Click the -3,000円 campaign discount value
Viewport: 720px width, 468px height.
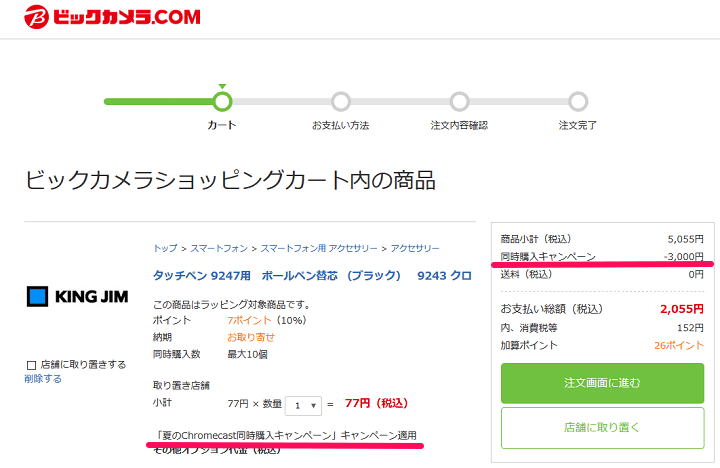[684, 256]
